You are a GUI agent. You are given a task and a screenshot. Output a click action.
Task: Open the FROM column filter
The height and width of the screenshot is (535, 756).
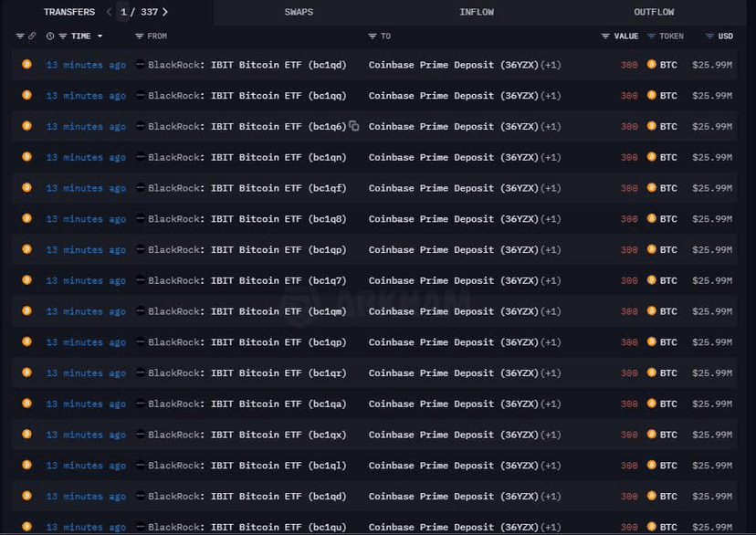coord(140,37)
